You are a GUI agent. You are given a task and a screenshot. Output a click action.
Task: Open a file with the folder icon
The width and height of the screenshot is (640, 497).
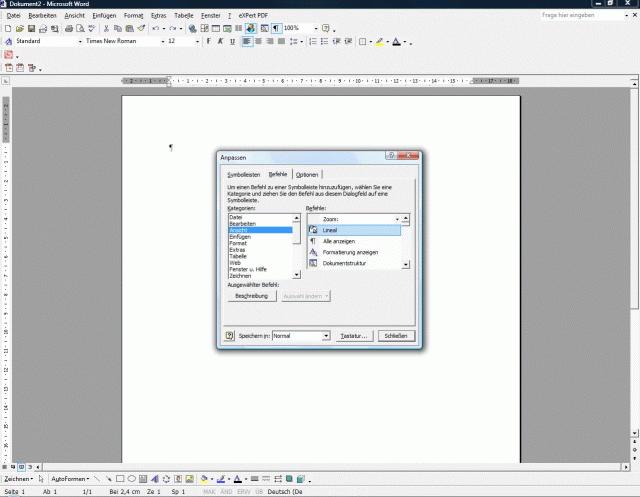tap(19, 29)
